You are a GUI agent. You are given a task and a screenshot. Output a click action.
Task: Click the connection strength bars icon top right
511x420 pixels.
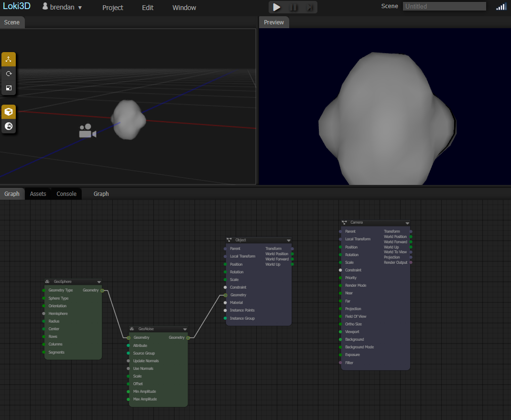click(x=501, y=7)
